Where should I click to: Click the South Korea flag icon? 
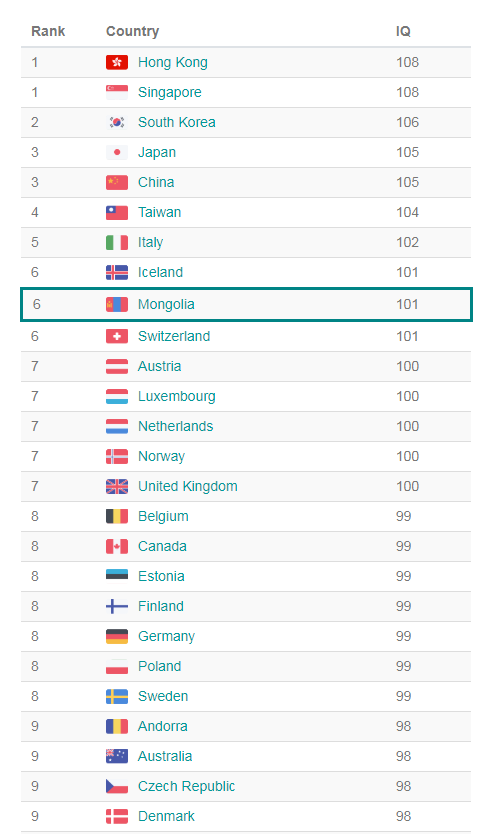click(x=117, y=122)
